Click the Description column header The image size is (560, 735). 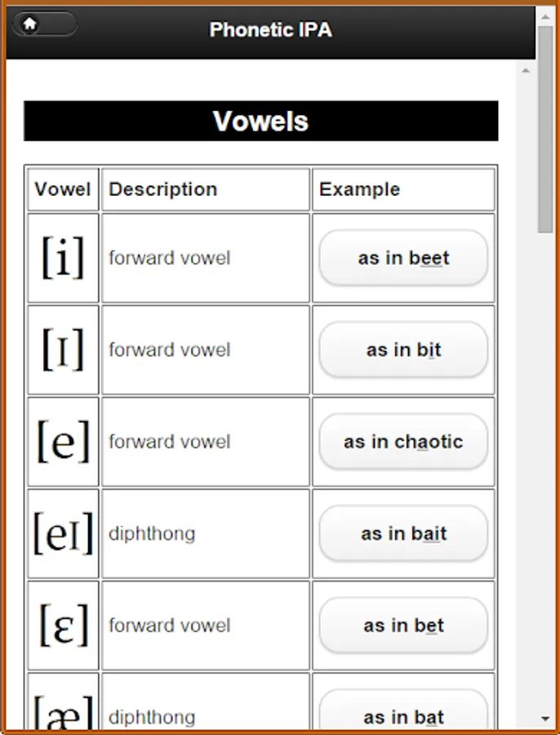click(163, 189)
